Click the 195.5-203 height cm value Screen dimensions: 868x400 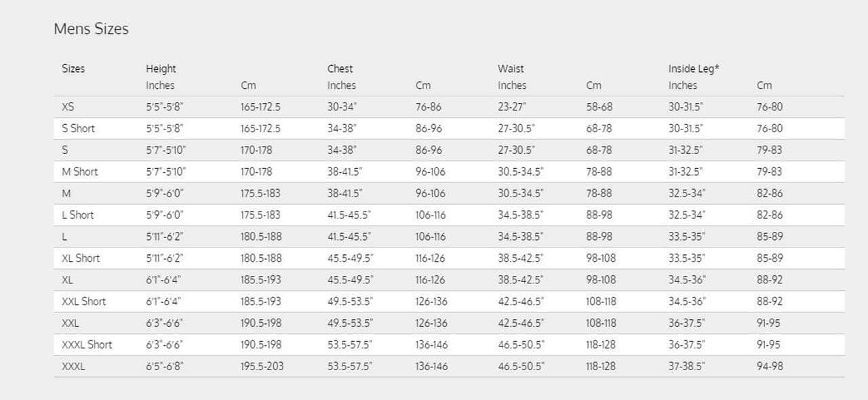[x=262, y=366]
